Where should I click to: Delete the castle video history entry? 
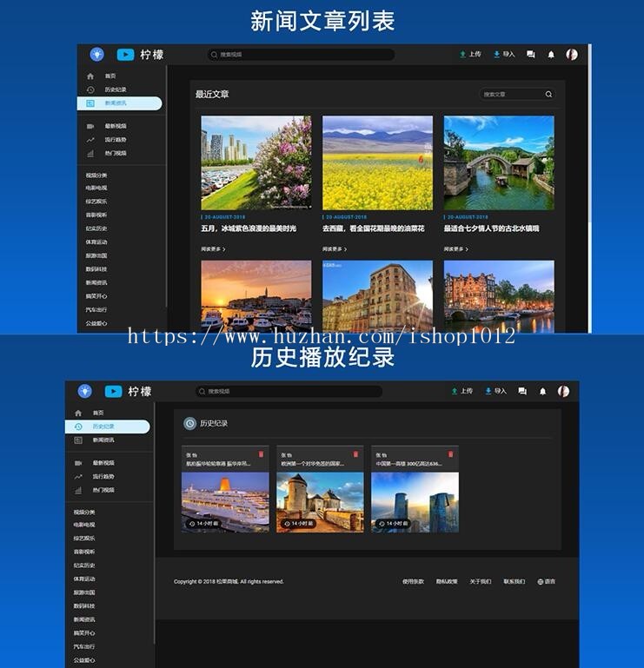click(355, 454)
